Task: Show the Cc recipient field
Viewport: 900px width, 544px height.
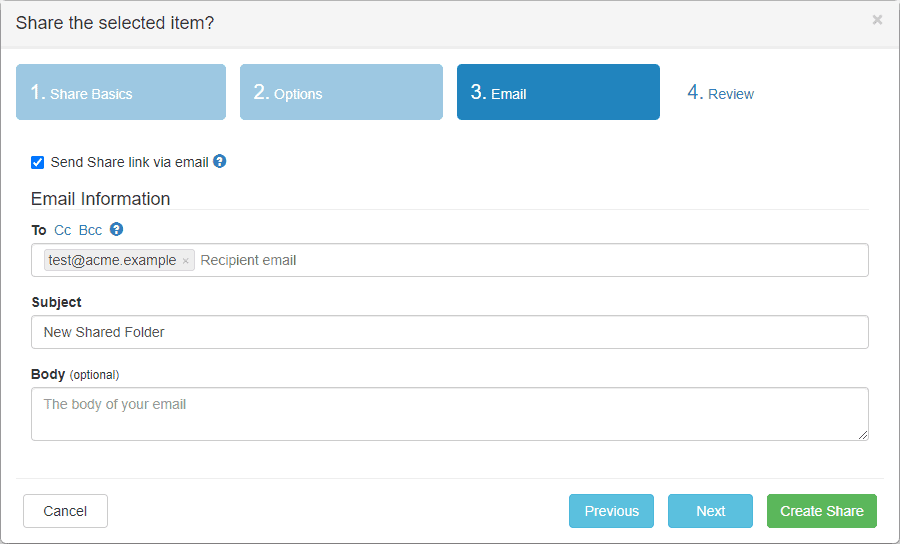Action: [63, 230]
